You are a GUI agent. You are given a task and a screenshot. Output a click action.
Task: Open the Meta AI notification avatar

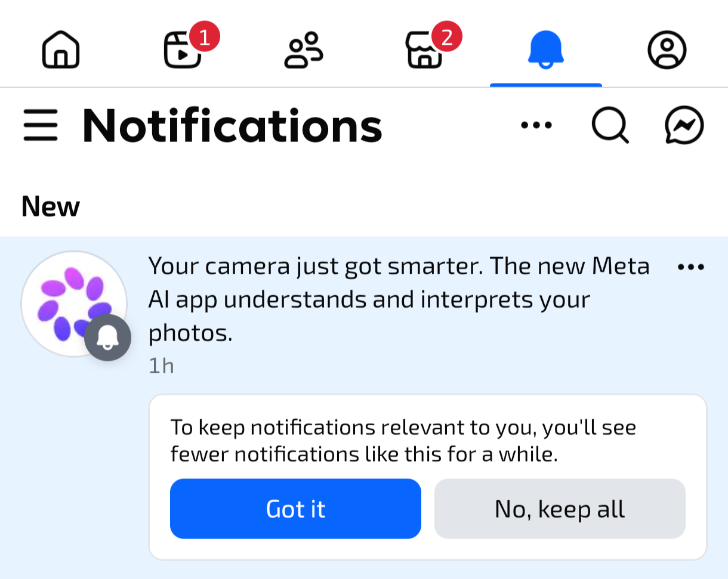pyautogui.click(x=74, y=304)
